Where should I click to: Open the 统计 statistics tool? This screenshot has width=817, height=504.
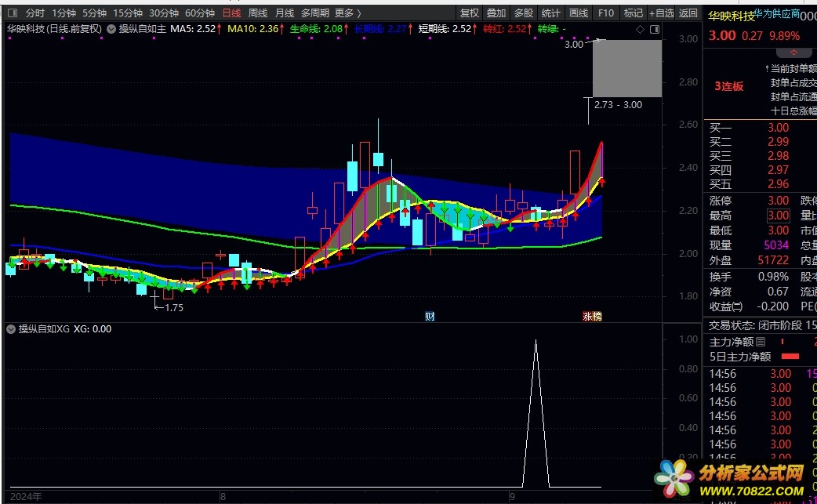coord(550,13)
